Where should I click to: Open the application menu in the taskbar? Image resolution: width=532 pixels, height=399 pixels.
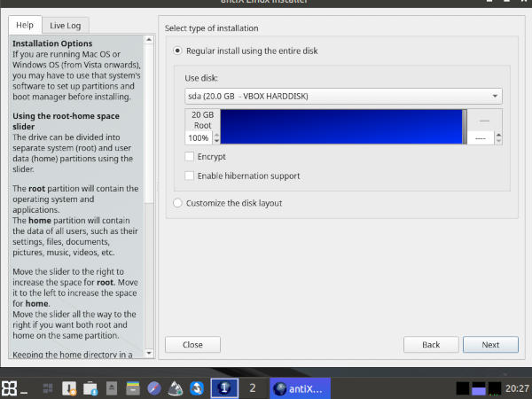click(11, 387)
